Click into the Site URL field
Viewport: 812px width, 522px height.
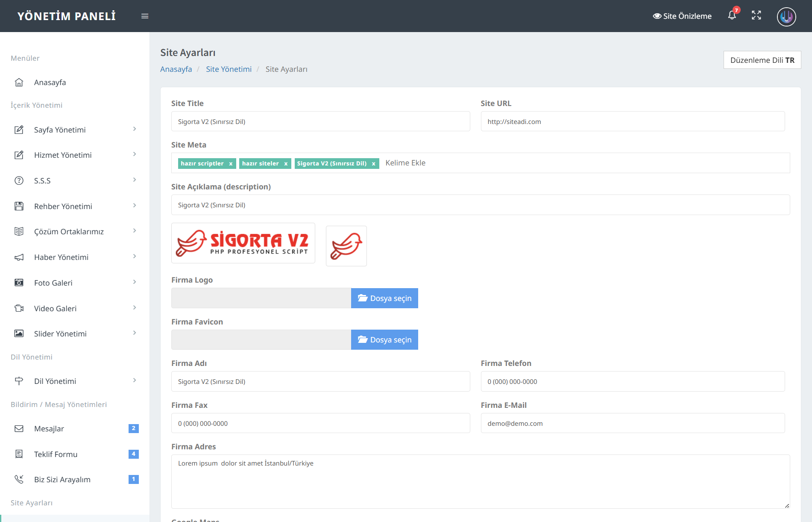(633, 122)
